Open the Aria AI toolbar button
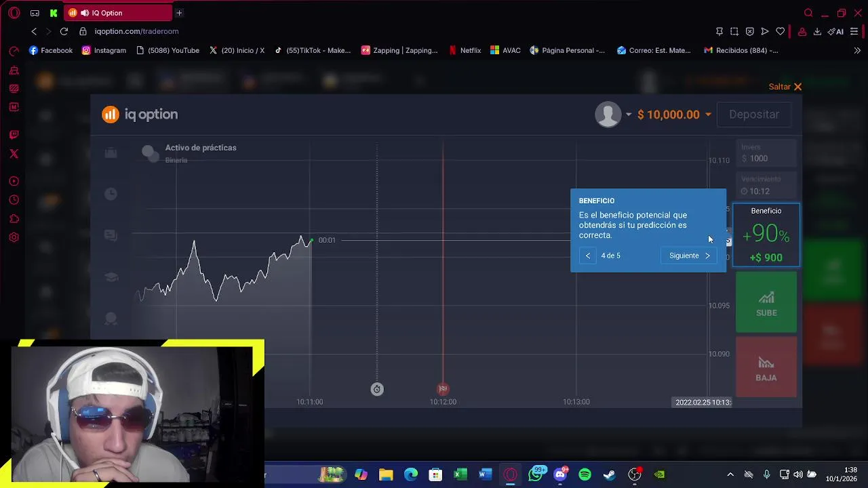 (x=836, y=31)
